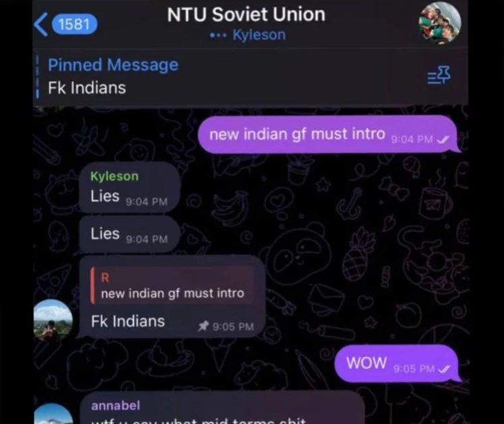Open Kyleson's sender name in the chat

click(115, 176)
